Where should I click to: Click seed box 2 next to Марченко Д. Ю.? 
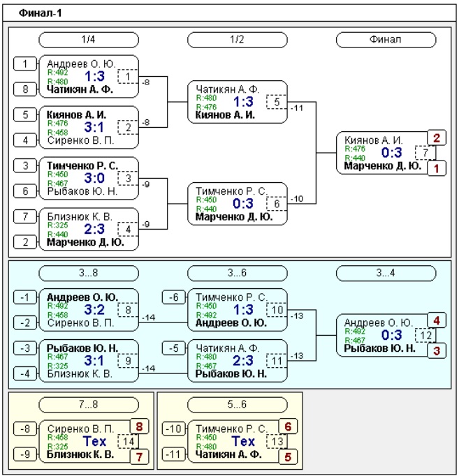pos(25,242)
